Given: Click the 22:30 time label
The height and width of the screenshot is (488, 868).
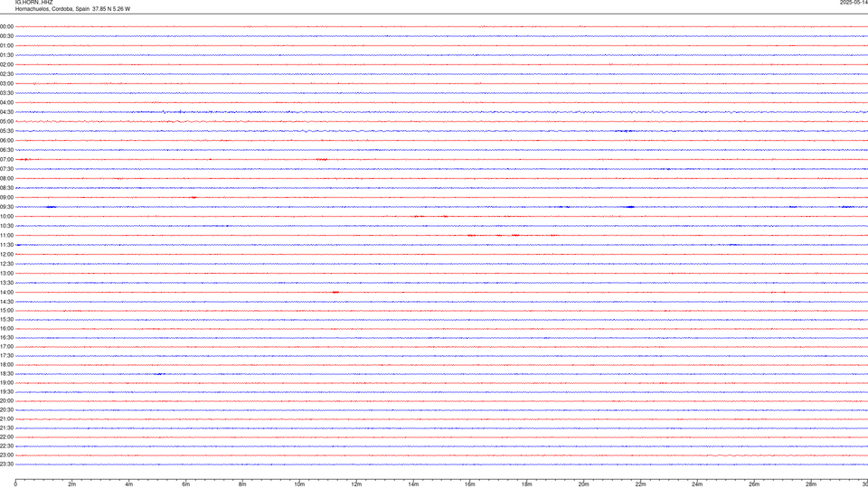Looking at the screenshot, I should click(x=6, y=446).
